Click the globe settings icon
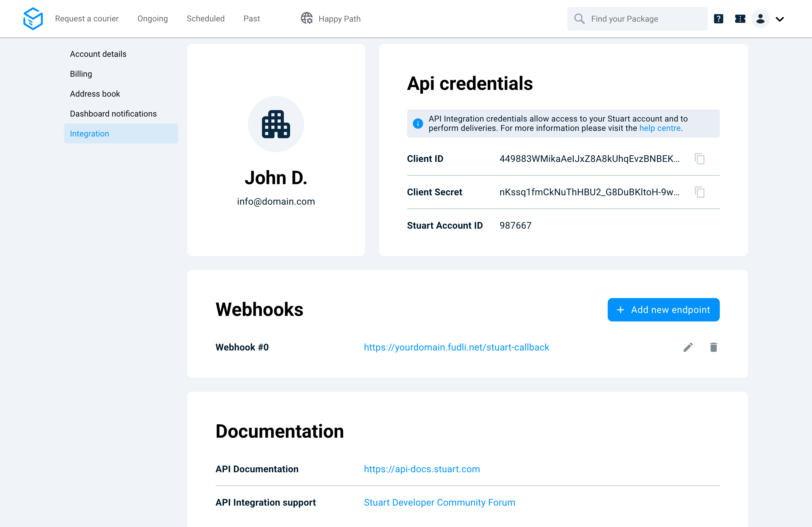The image size is (812, 527). coord(306,18)
